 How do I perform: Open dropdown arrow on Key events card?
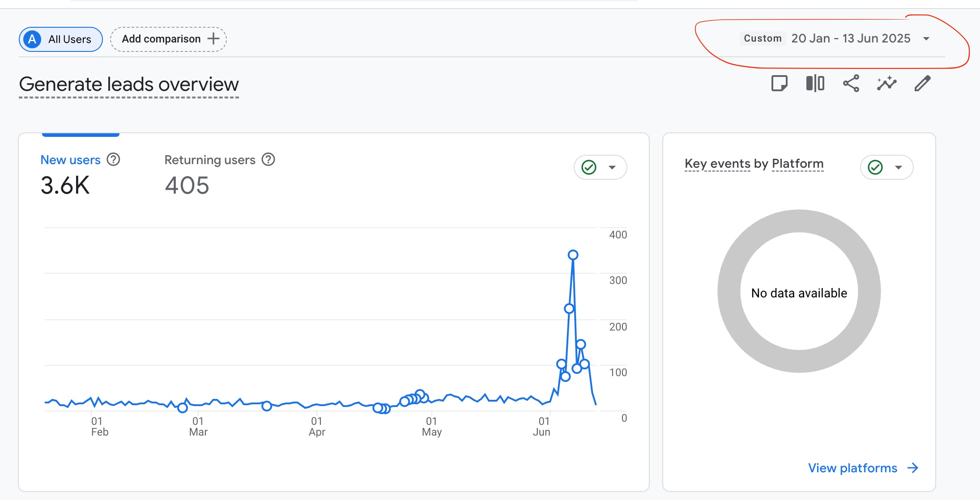point(899,167)
